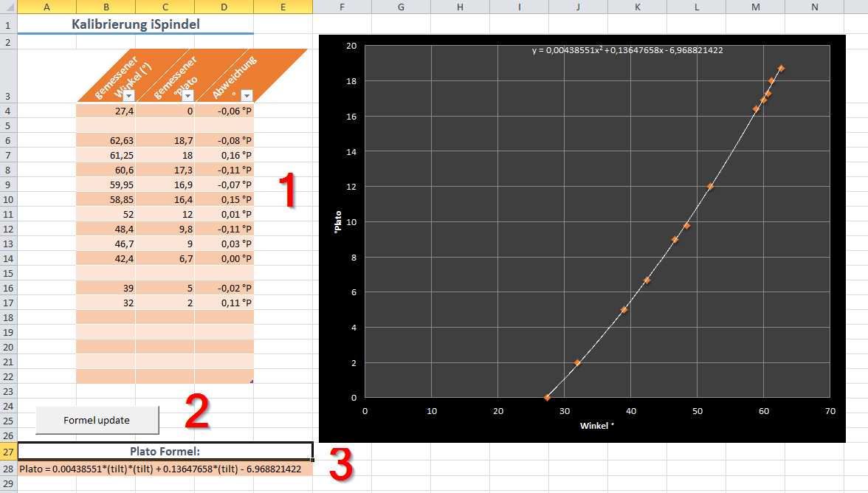Screen dimensions: 868x493
Task: Select row 27 header
Action: (x=8, y=452)
